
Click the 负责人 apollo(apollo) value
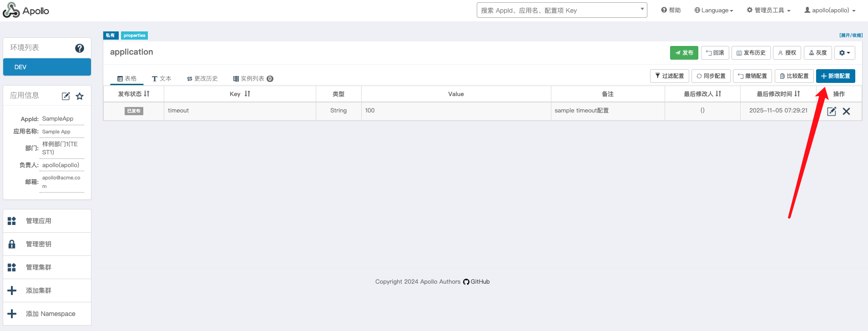61,165
